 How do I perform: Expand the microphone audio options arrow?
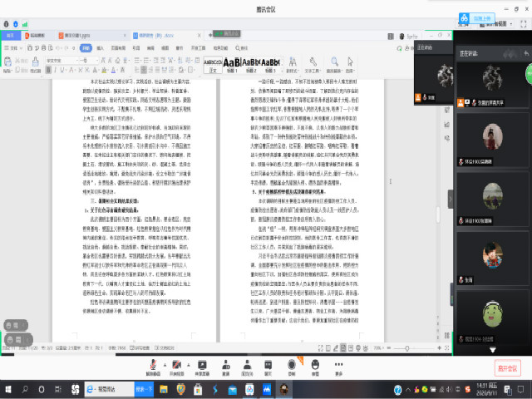[165, 365]
